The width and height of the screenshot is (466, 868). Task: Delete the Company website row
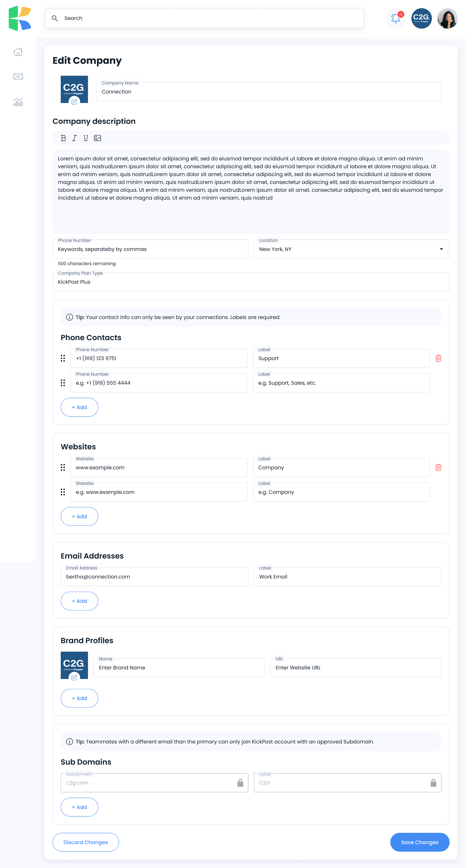[x=438, y=467]
